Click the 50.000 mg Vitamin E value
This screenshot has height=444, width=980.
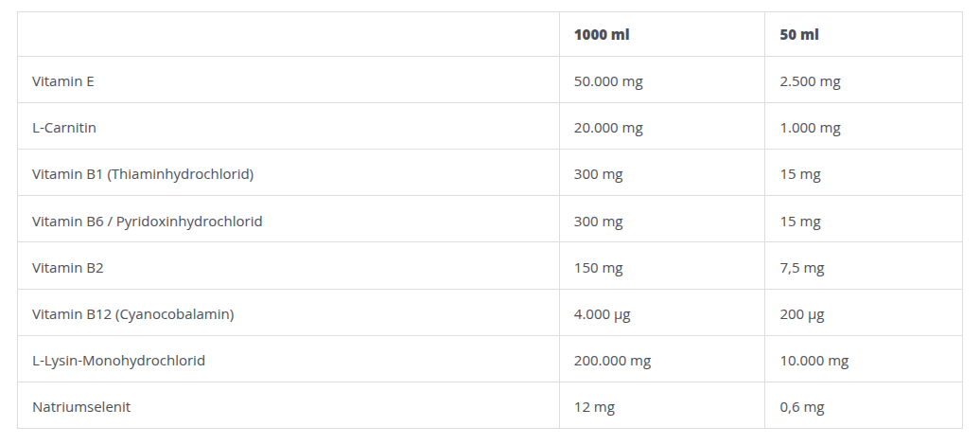608,81
